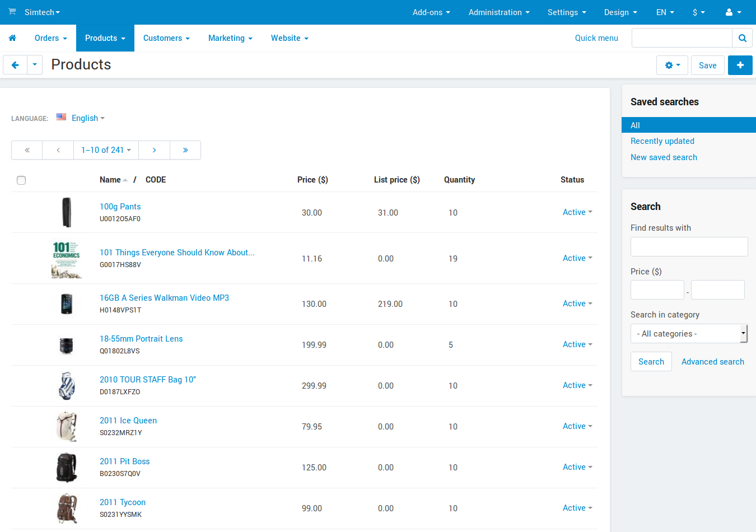Click the plus icon to add product
This screenshot has width=756, height=532.
point(740,66)
